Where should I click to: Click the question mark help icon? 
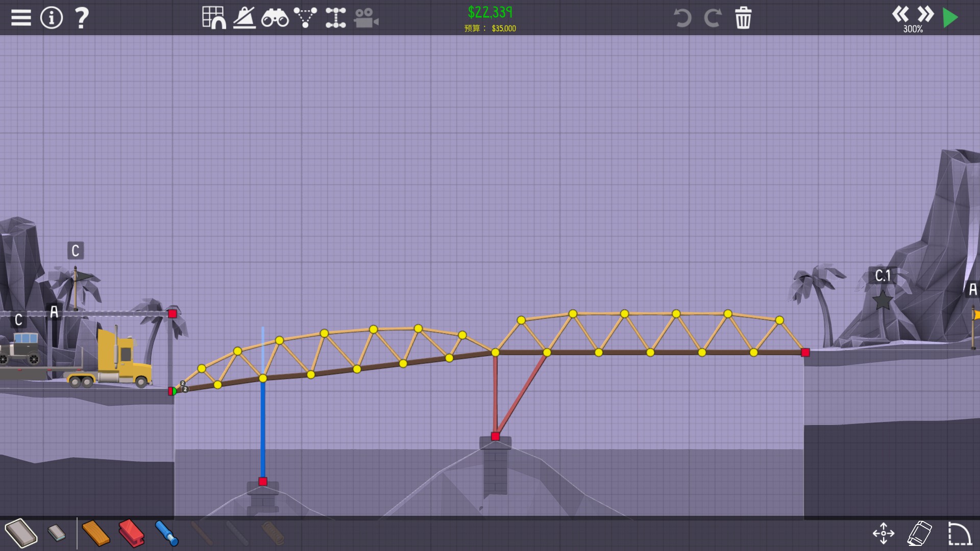(x=82, y=18)
